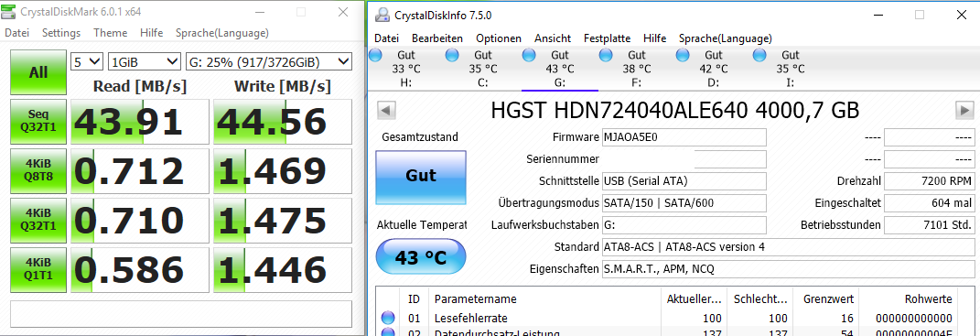The height and width of the screenshot is (336, 980).
Task: Open Festplatte menu in CrystalDiskInfo
Action: (x=608, y=38)
